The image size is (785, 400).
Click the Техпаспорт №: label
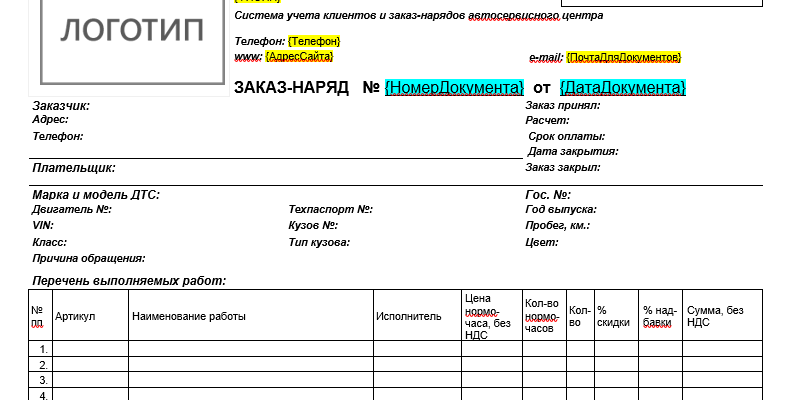[x=331, y=209]
